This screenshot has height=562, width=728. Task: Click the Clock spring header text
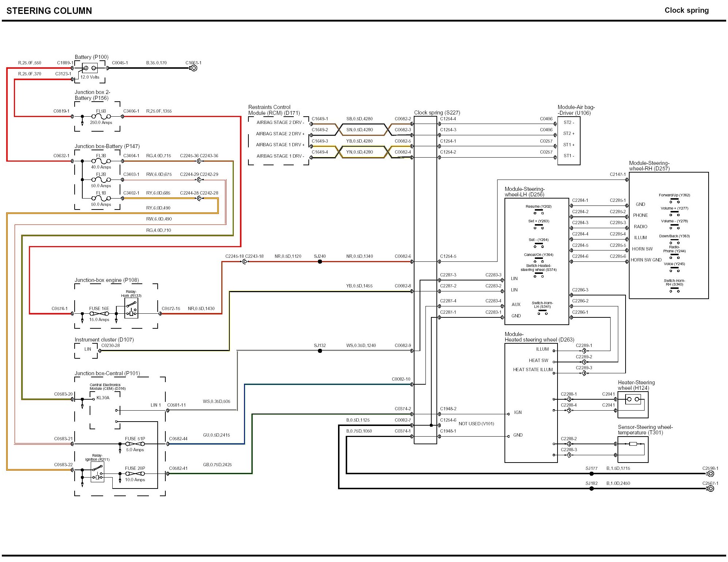[x=686, y=10]
